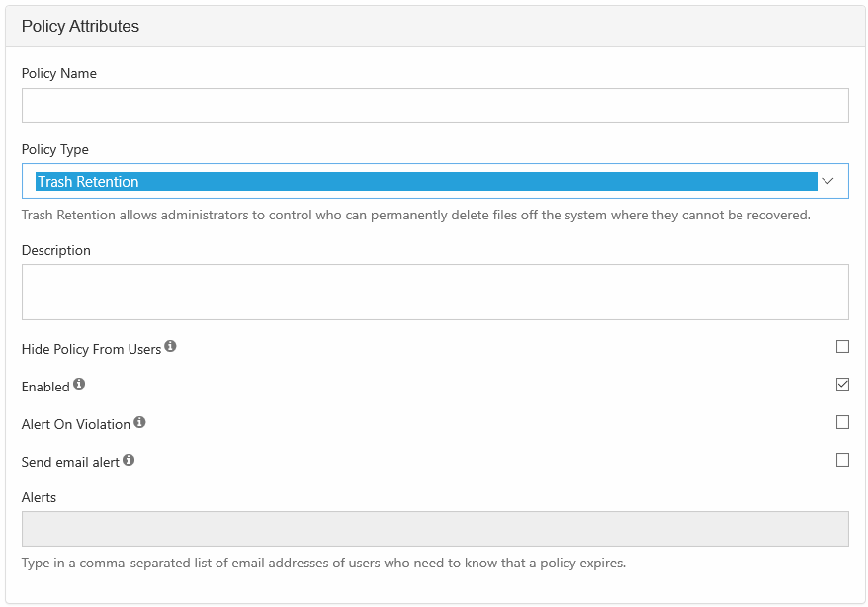Click into the Policy Name text field
The image size is (868, 607).
pyautogui.click(x=435, y=105)
